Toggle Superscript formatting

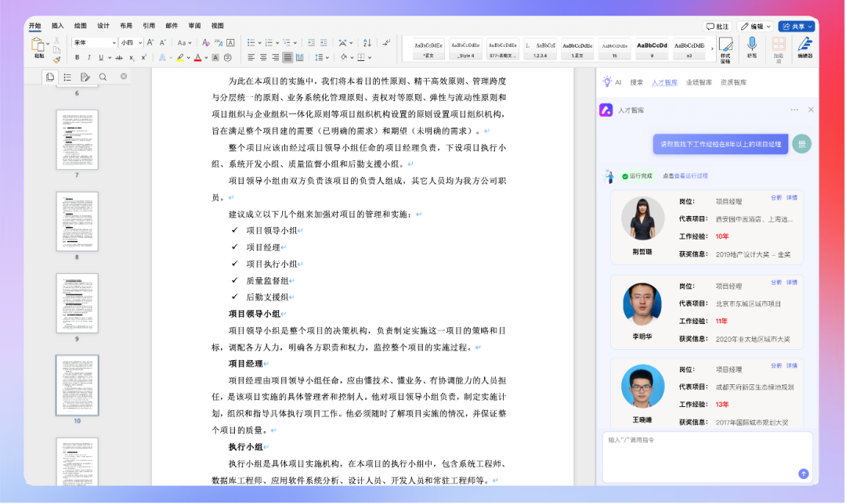click(143, 58)
